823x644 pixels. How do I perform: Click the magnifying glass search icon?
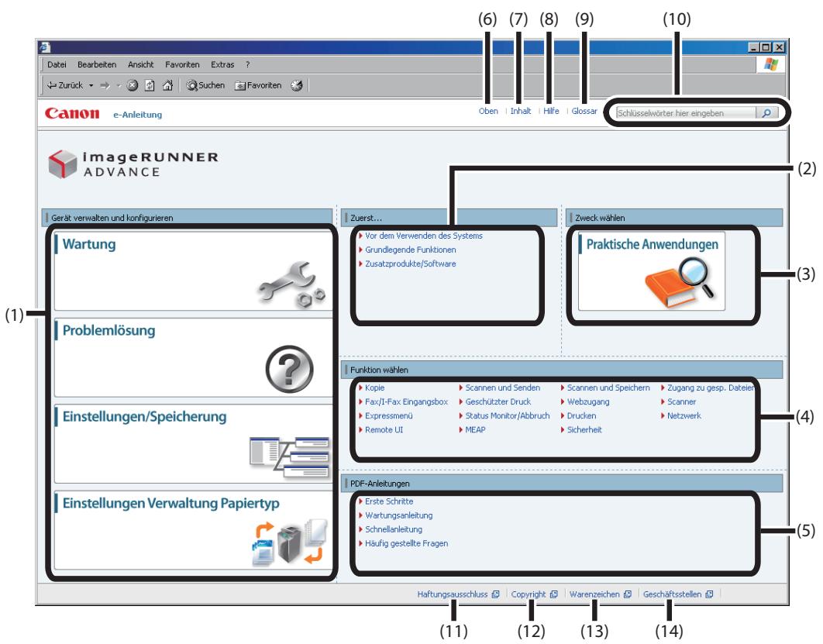765,112
